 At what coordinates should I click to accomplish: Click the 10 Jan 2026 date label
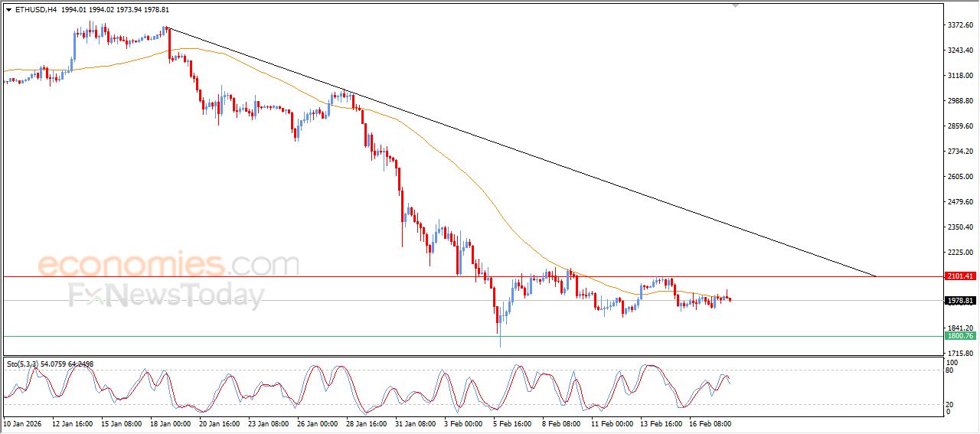click(x=24, y=423)
